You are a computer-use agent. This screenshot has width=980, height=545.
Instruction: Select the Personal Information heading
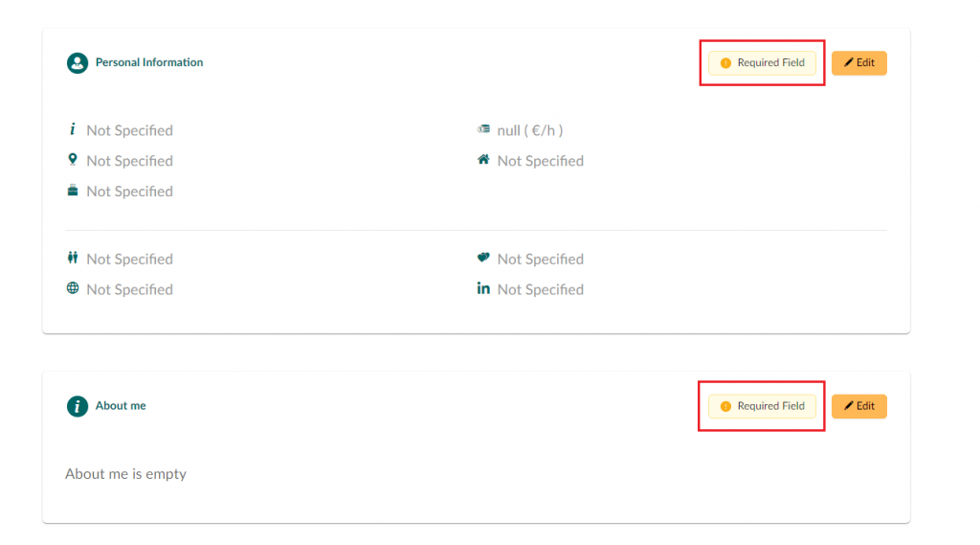tap(149, 62)
